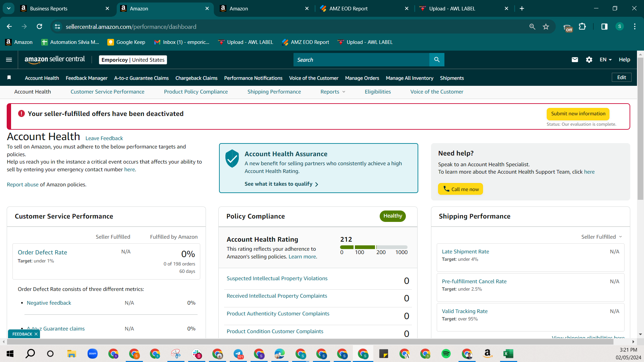
Task: Open Telegram from the taskbar
Action: pyautogui.click(x=238, y=354)
